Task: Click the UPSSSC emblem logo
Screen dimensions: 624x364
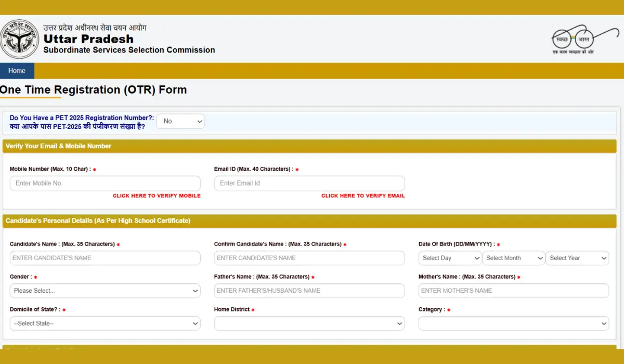Action: point(19,39)
